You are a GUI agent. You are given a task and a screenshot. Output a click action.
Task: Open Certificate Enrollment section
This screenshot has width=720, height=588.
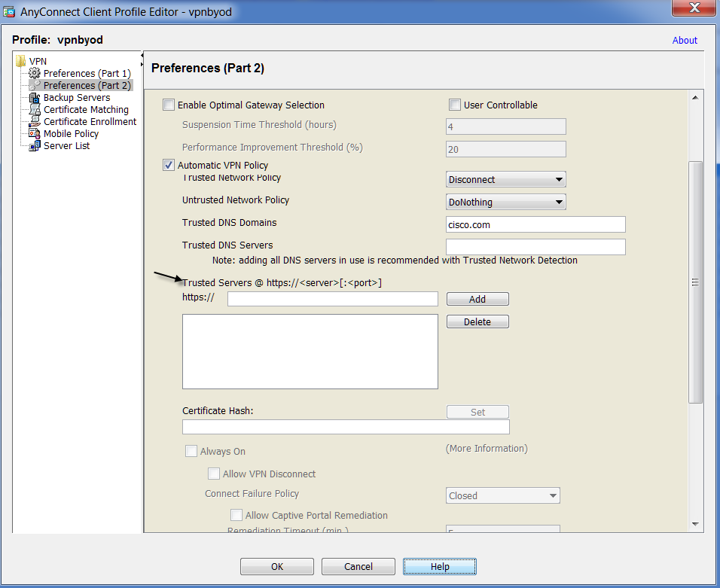point(90,121)
